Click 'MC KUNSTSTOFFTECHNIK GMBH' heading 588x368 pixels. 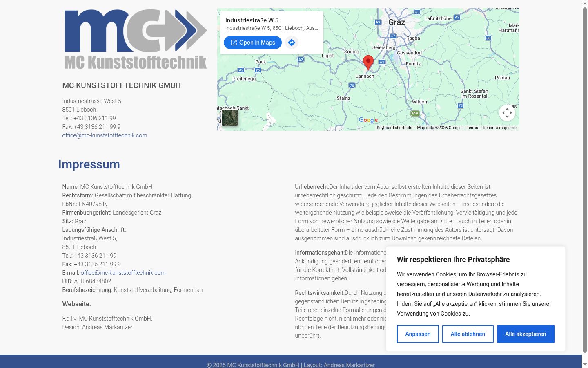[x=121, y=85]
